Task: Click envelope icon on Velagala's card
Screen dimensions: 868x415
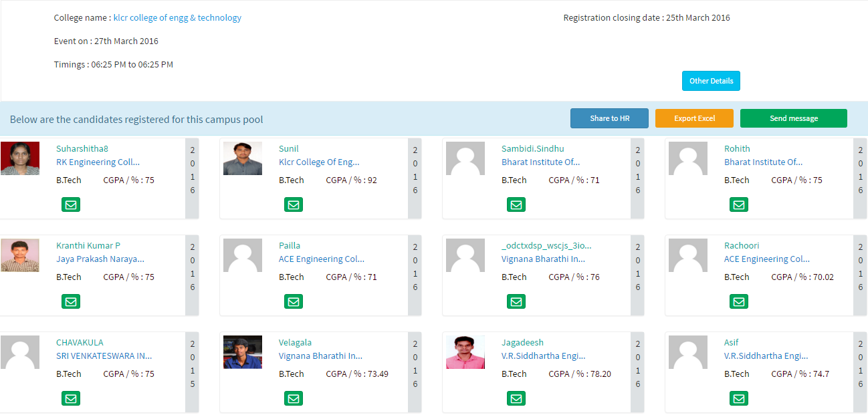Action: pos(294,398)
